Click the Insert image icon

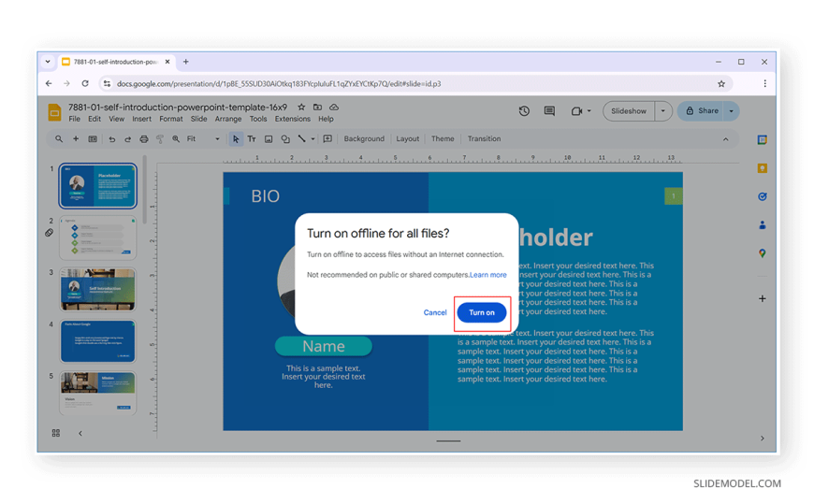[x=269, y=139]
